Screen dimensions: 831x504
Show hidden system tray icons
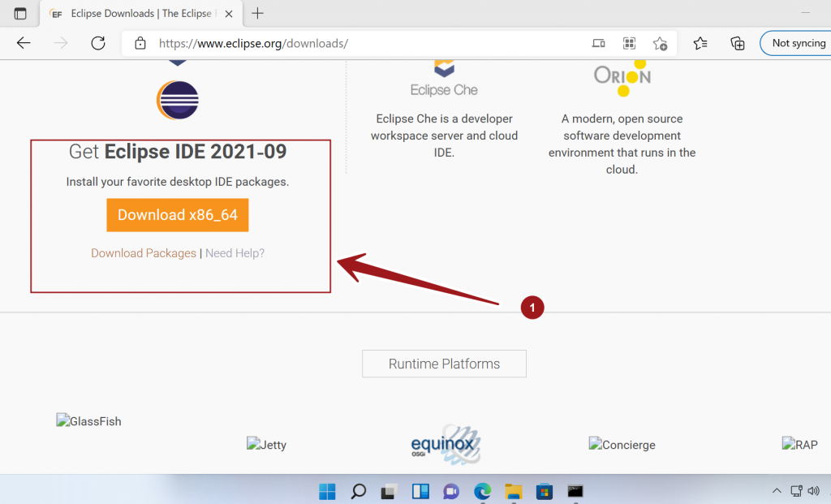click(x=777, y=491)
